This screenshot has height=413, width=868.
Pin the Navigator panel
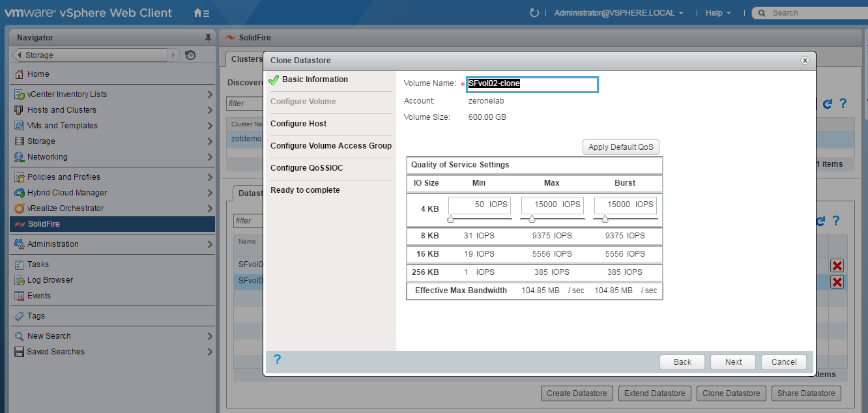click(208, 38)
